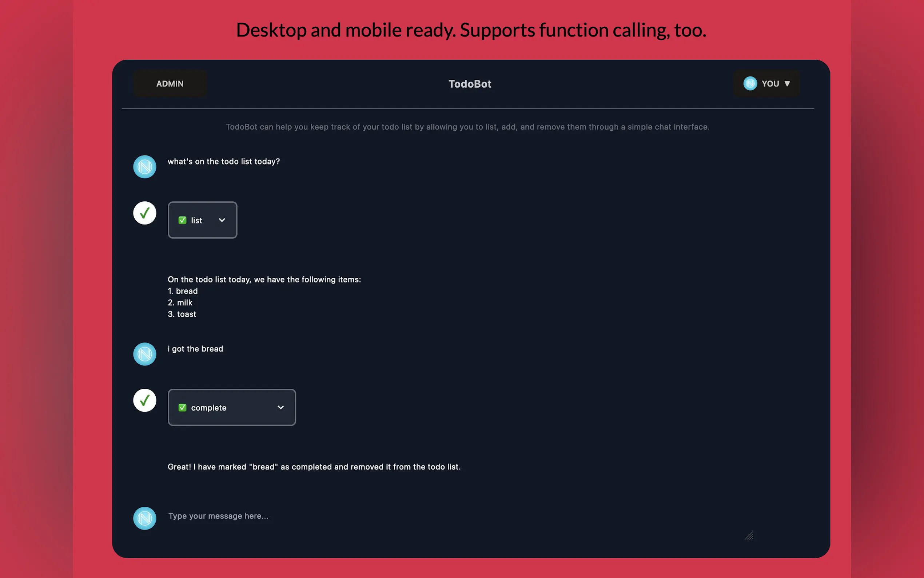924x578 pixels.
Task: Open the YOU user dropdown arrow
Action: pos(787,84)
